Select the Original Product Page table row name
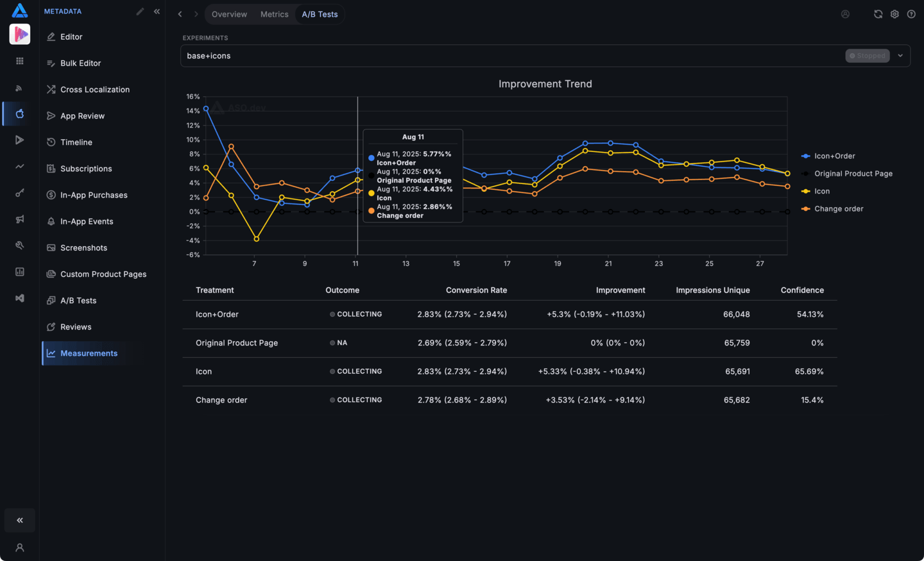The height and width of the screenshot is (561, 924). 237,343
